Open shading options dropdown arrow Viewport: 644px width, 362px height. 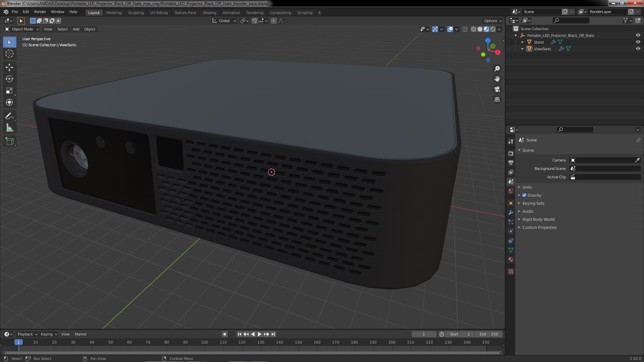click(499, 29)
